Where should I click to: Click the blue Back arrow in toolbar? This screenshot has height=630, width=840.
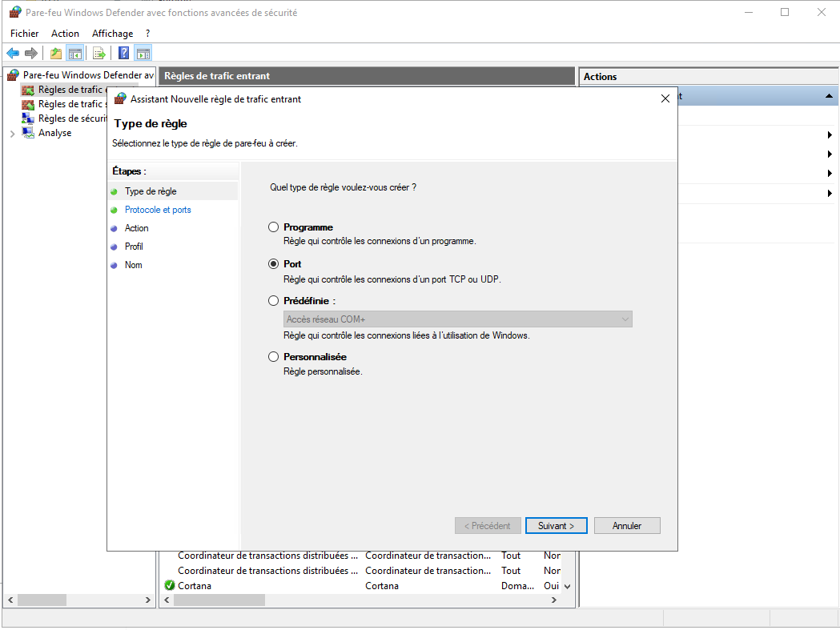[13, 53]
